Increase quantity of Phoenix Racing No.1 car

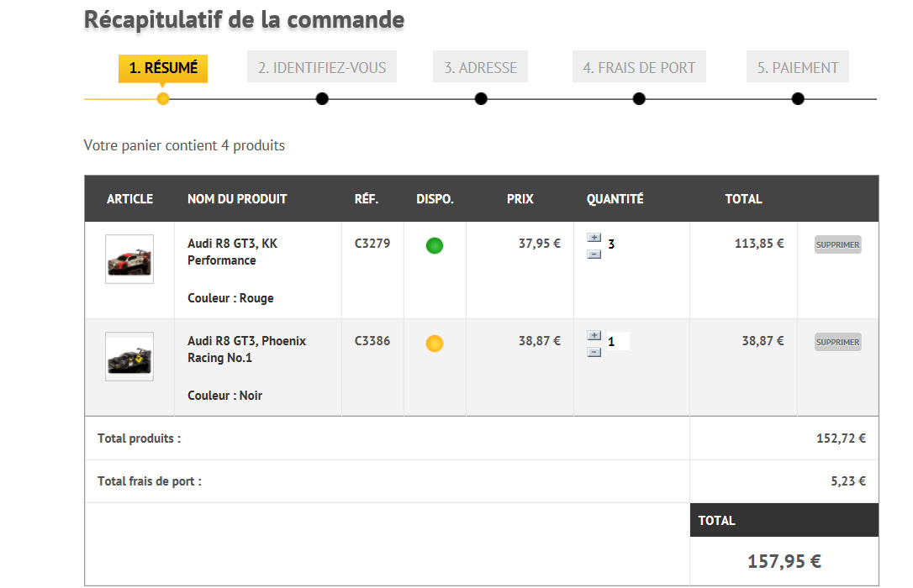[594, 335]
